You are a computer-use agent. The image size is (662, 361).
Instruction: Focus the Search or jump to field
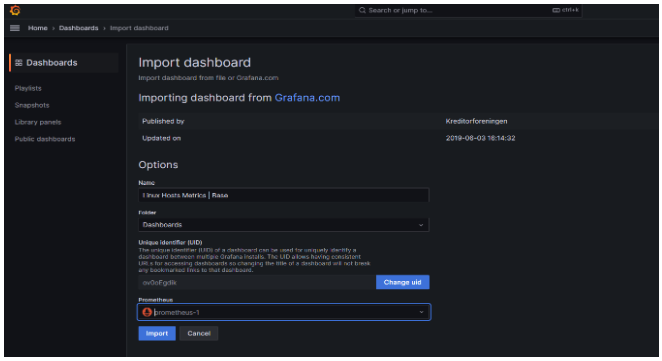[x=468, y=10]
